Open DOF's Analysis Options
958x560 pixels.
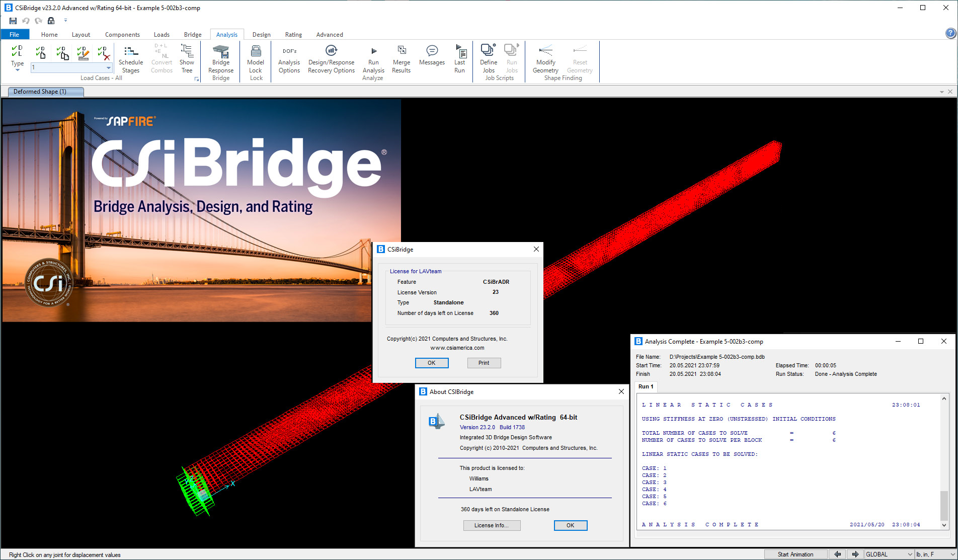(289, 59)
